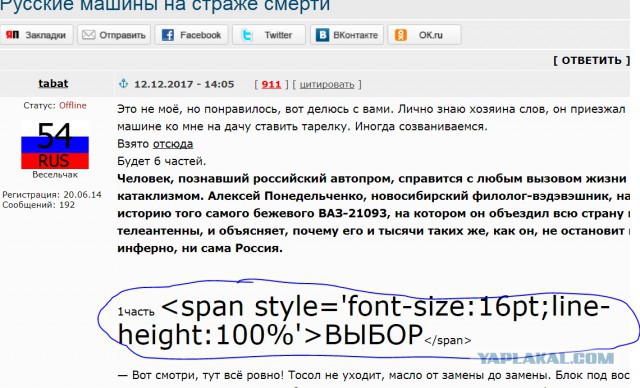Share the post on OK.ru
The width and height of the screenshot is (640, 388).
click(424, 35)
